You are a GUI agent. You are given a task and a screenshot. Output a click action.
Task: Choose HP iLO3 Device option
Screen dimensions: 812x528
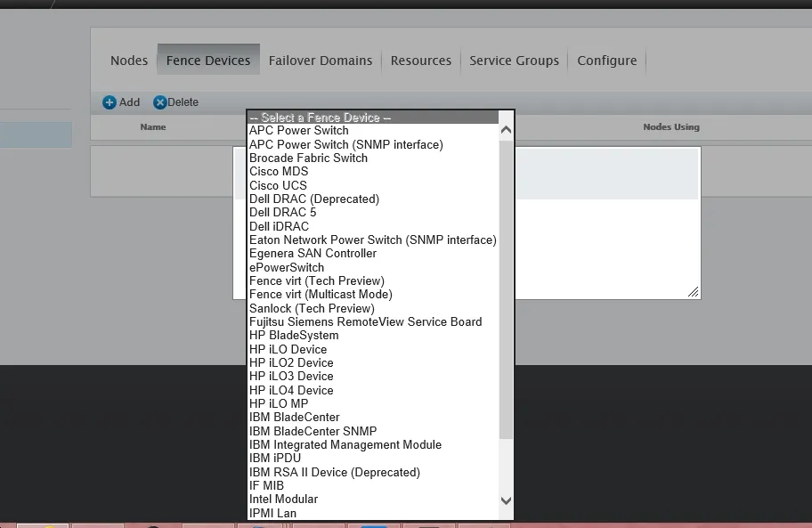click(x=373, y=376)
